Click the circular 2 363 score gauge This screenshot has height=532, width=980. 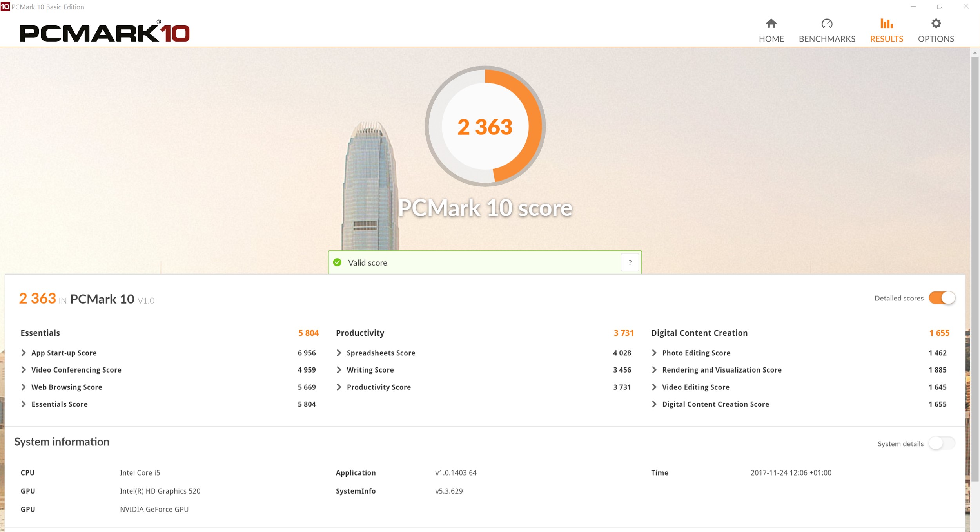pos(485,126)
